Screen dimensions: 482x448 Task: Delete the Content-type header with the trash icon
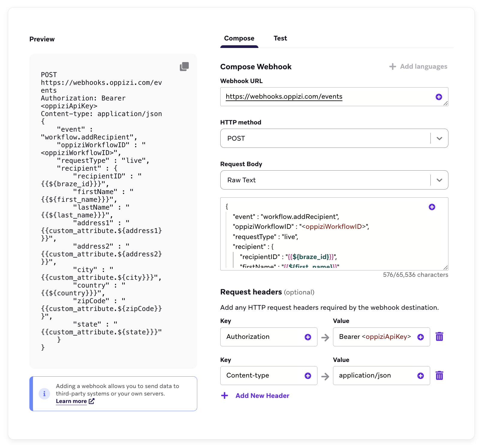click(x=439, y=375)
